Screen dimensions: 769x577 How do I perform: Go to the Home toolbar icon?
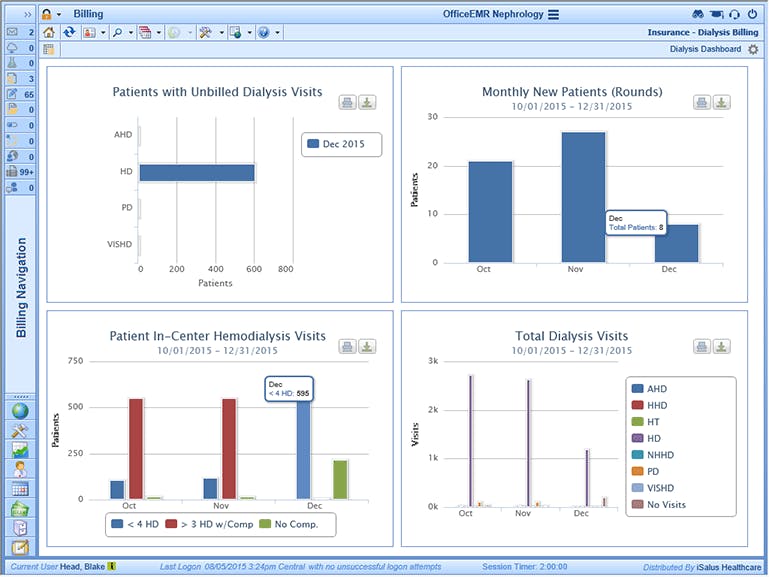pyautogui.click(x=49, y=32)
